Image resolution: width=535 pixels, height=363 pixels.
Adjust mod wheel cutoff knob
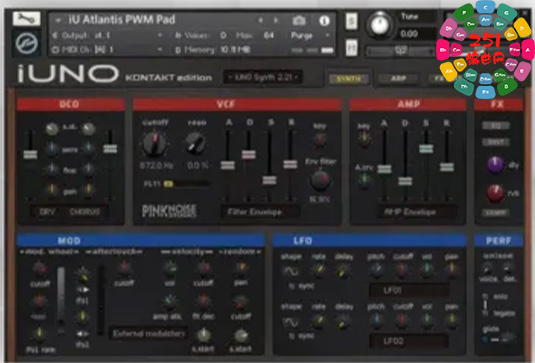pyautogui.click(x=40, y=270)
